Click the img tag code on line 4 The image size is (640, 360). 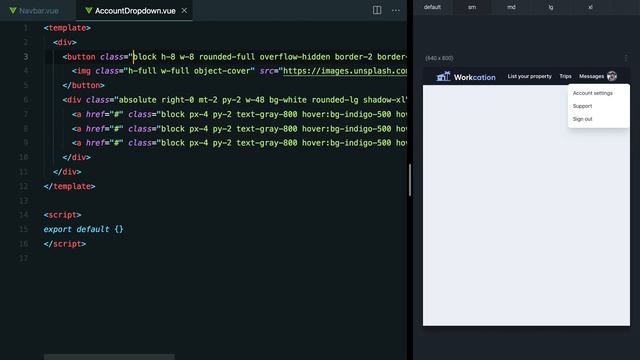(x=240, y=71)
